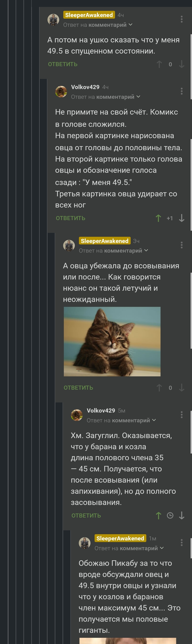Open three-dot menu on Volkov429's 5м comment
The image size is (192, 644).
182,415
